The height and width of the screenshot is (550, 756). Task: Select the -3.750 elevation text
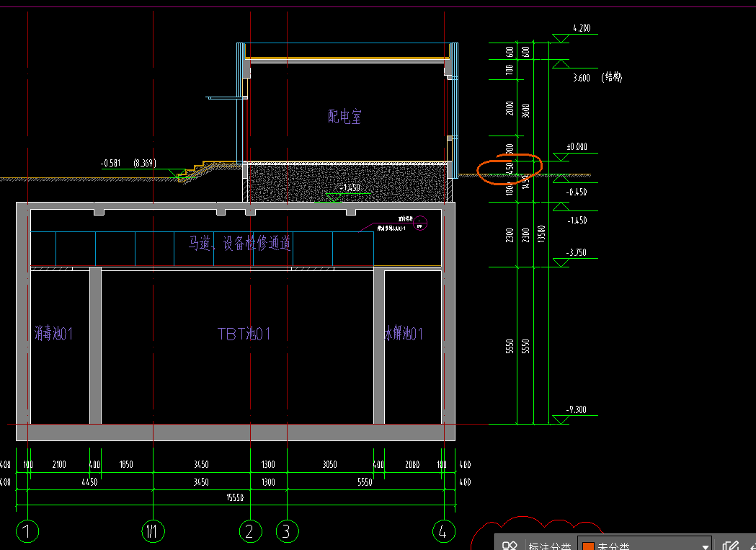tap(576, 253)
